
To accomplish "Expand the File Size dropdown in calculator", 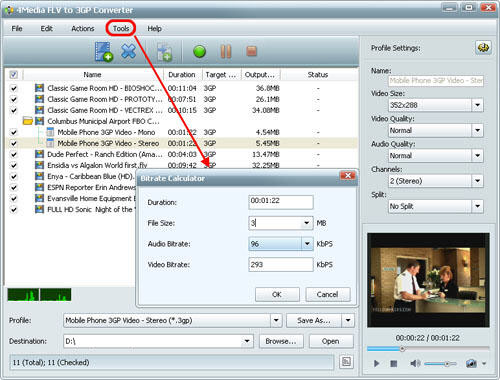I will (306, 223).
